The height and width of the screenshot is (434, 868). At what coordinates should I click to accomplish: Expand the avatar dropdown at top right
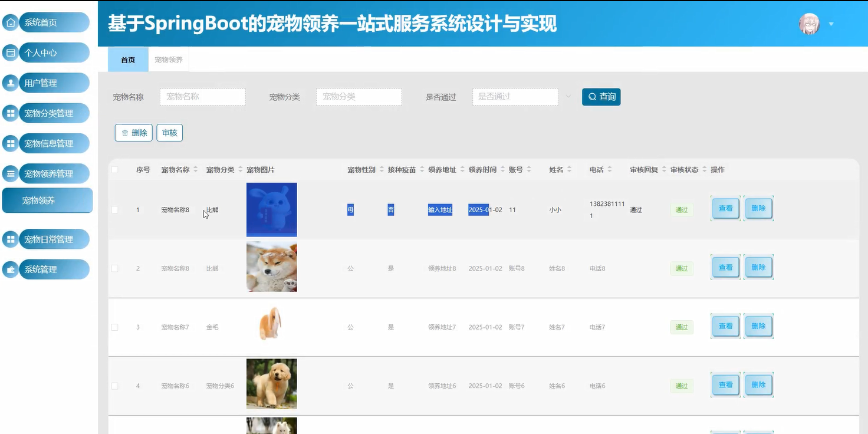831,24
